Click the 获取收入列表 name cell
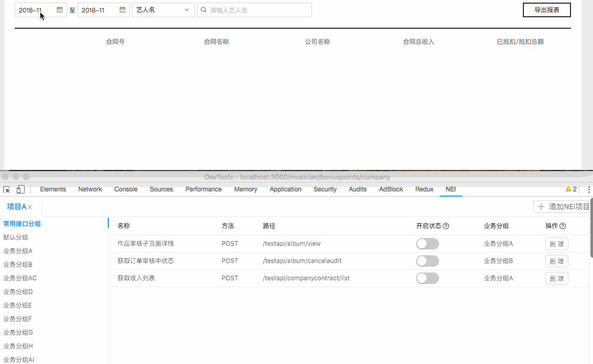This screenshot has width=593, height=364. point(136,278)
